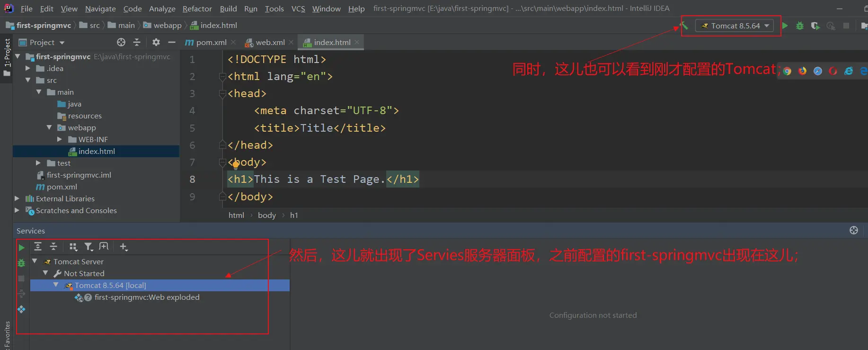Open the Build menu
The width and height of the screenshot is (868, 350).
tap(228, 9)
